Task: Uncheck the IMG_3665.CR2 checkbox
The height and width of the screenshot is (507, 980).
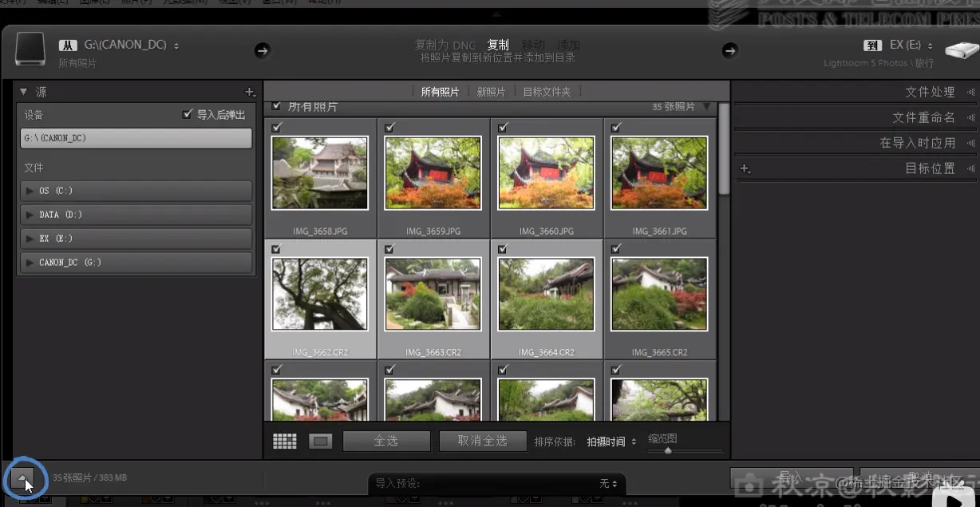Action: (616, 249)
